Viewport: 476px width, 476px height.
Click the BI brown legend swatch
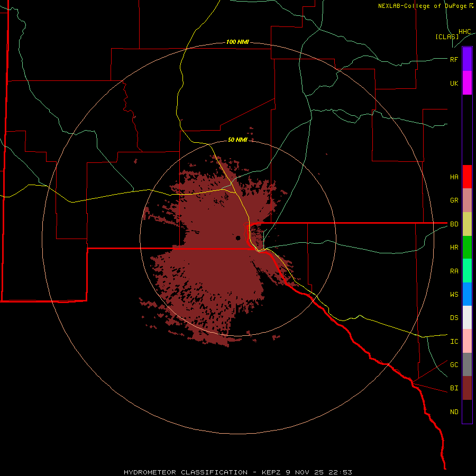pyautogui.click(x=467, y=388)
